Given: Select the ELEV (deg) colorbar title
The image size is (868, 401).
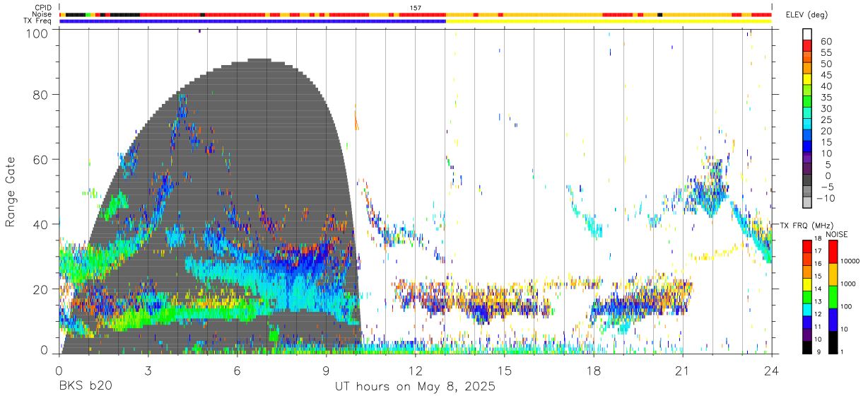Looking at the screenshot, I should (806, 14).
